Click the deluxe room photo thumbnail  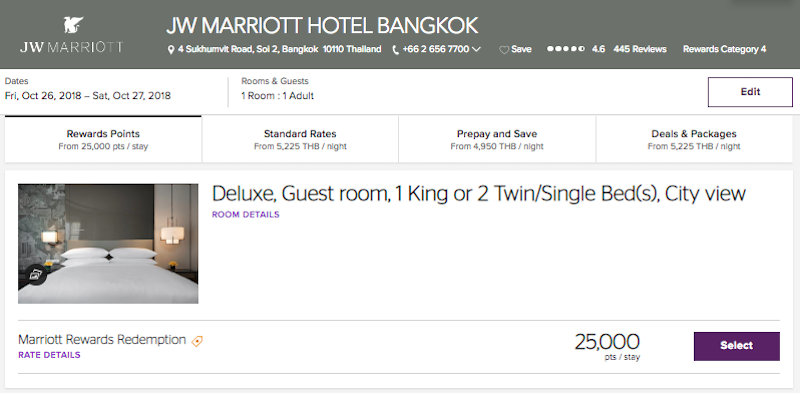(108, 244)
